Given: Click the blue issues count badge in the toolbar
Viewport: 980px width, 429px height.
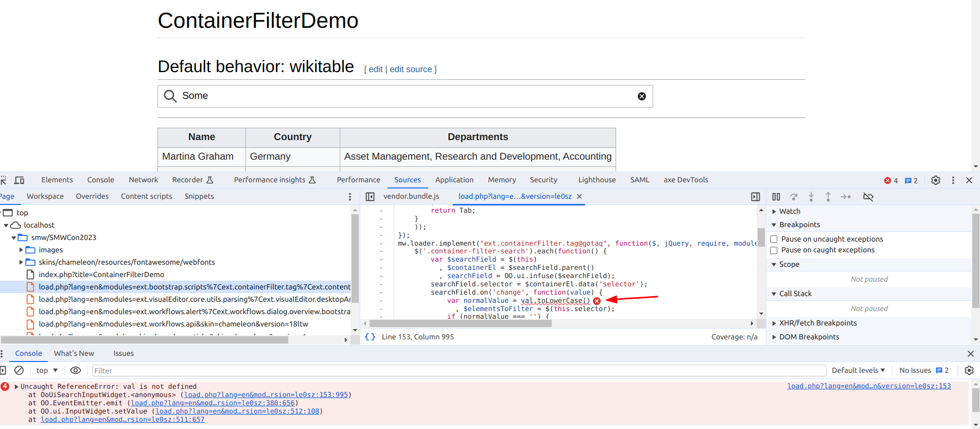Looking at the screenshot, I should (x=912, y=181).
